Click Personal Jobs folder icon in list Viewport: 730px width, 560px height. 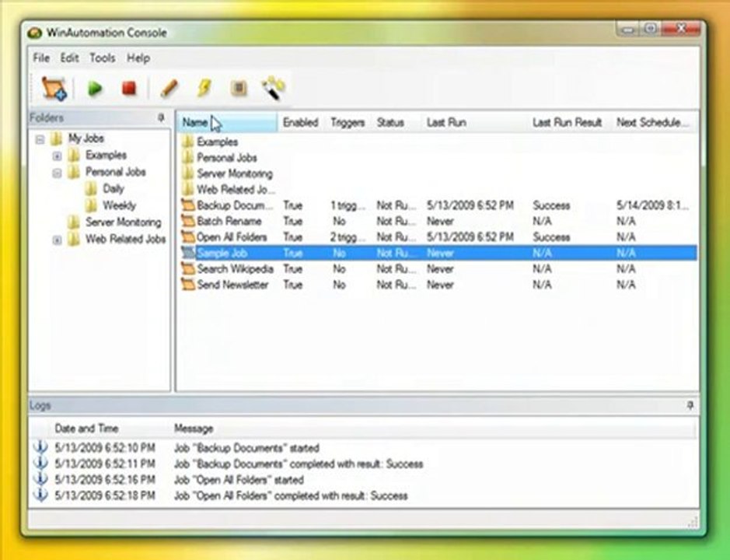pyautogui.click(x=188, y=157)
